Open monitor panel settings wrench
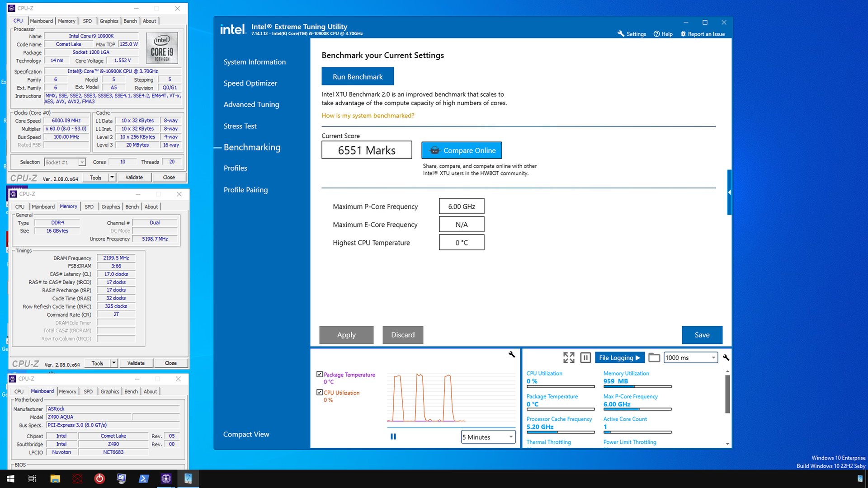The width and height of the screenshot is (868, 488). [726, 357]
